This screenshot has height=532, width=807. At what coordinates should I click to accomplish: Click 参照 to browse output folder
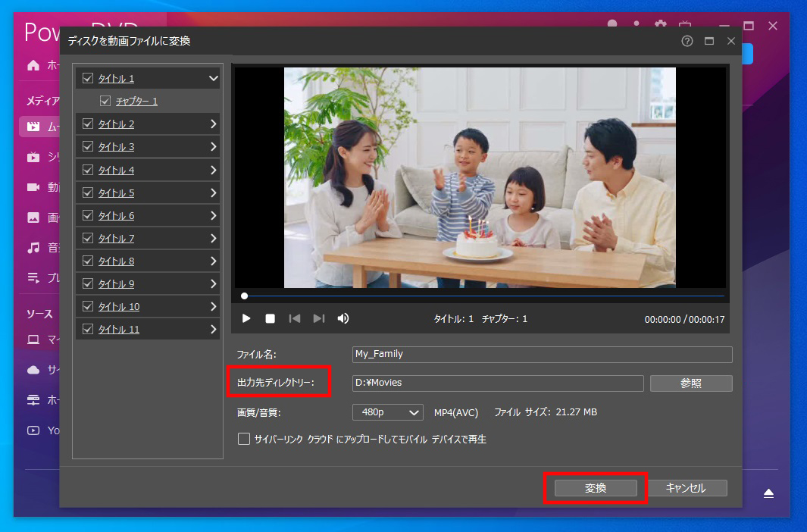(690, 383)
